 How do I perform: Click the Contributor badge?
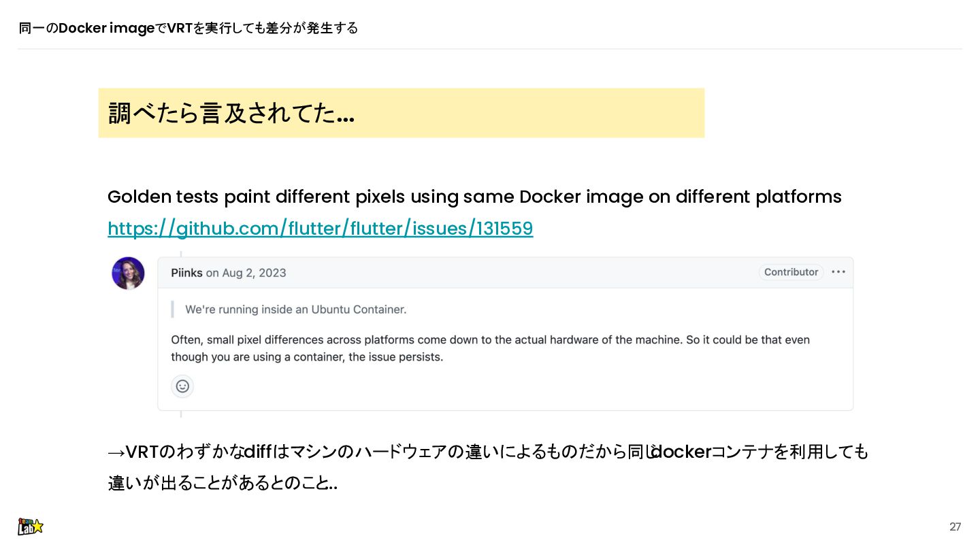791,272
